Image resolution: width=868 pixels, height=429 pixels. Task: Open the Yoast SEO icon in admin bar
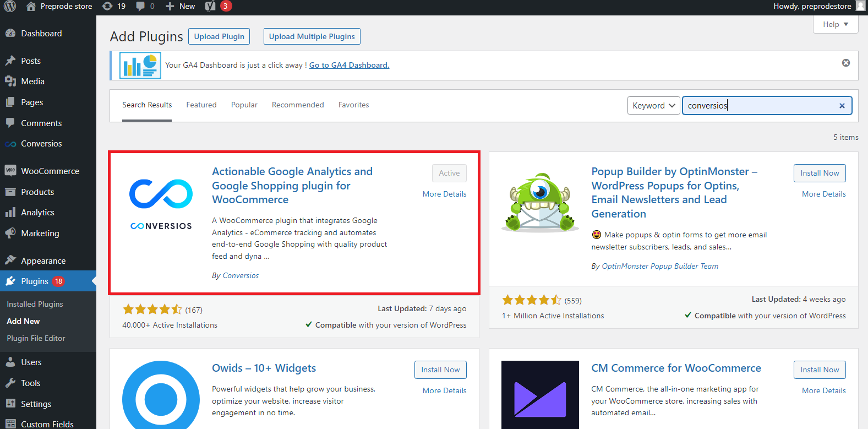pos(210,6)
